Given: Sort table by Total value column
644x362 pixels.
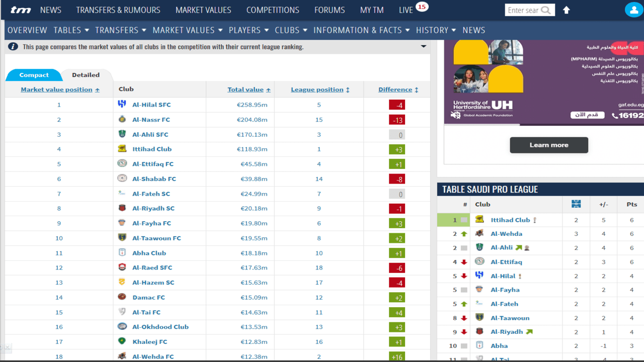Looking at the screenshot, I should coord(249,89).
